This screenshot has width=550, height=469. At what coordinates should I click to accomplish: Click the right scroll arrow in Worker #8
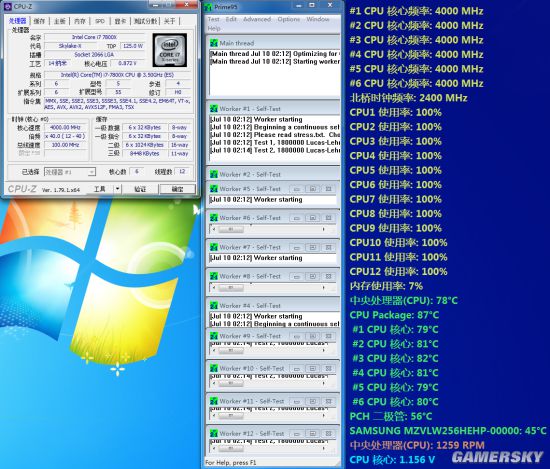tap(323, 288)
